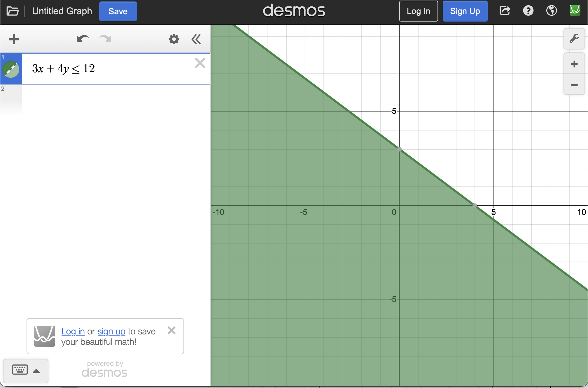The width and height of the screenshot is (588, 388).
Task: Open expression list settings gear
Action: click(174, 39)
